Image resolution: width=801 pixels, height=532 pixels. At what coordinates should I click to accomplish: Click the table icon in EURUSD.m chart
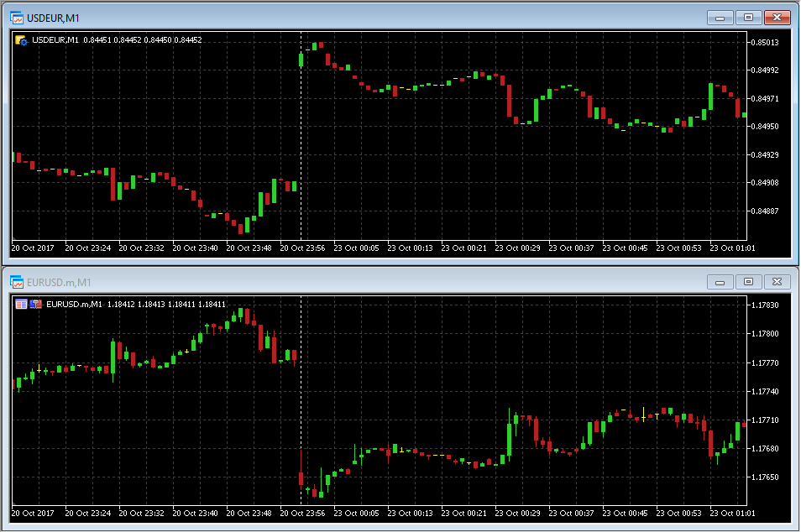21,305
